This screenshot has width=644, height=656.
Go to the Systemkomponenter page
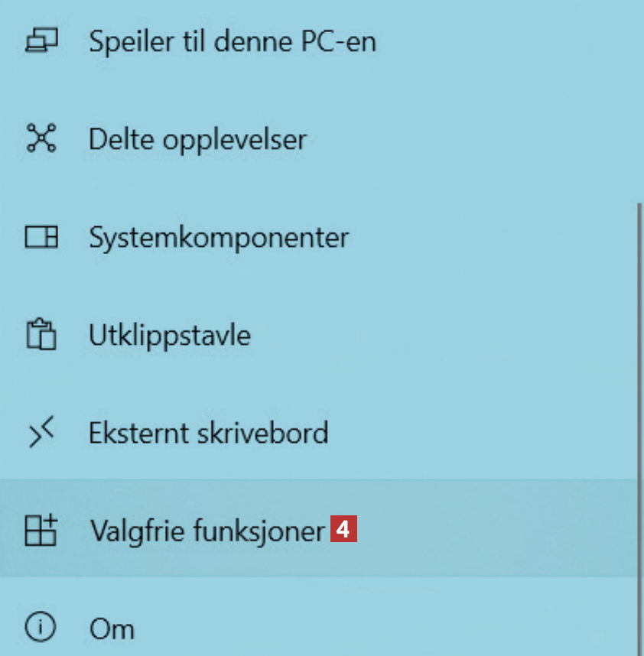point(219,238)
